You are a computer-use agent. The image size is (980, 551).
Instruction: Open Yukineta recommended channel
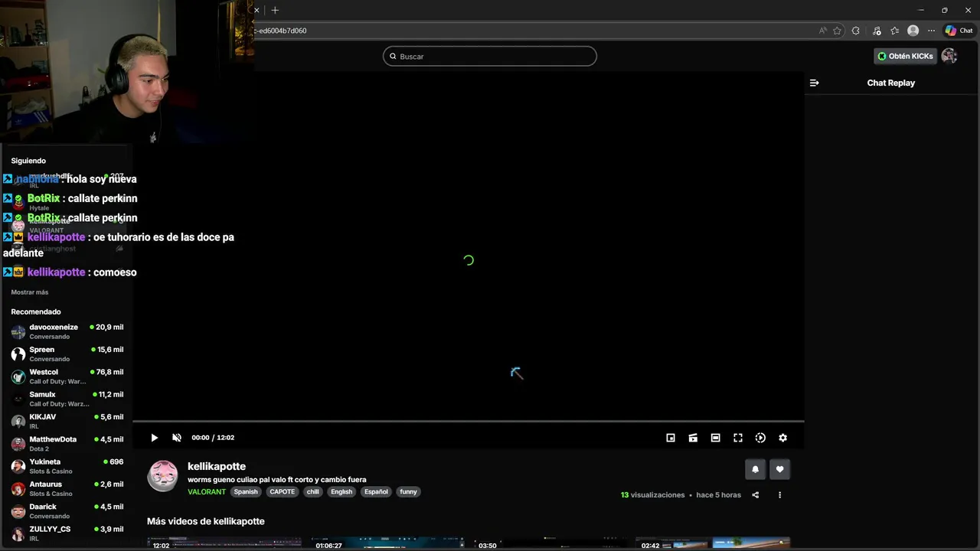click(x=67, y=466)
